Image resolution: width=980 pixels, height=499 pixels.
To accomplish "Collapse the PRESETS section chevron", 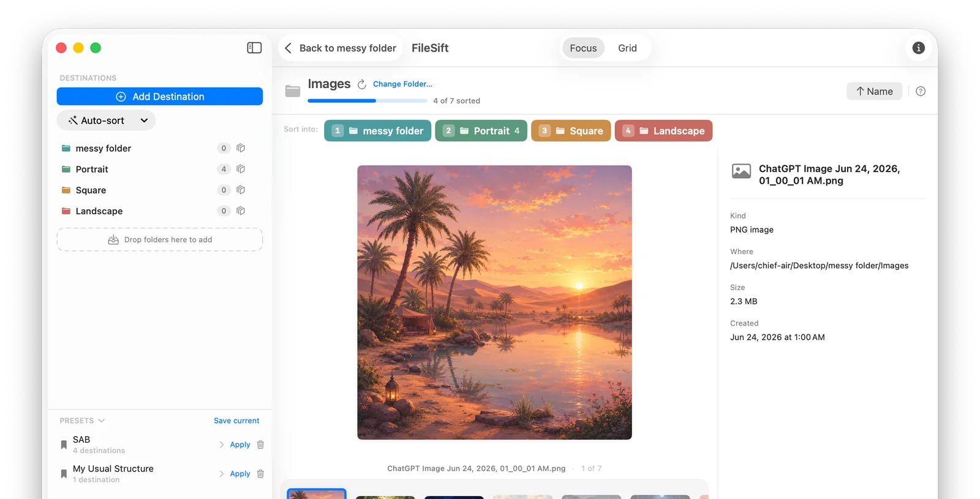I will [101, 421].
